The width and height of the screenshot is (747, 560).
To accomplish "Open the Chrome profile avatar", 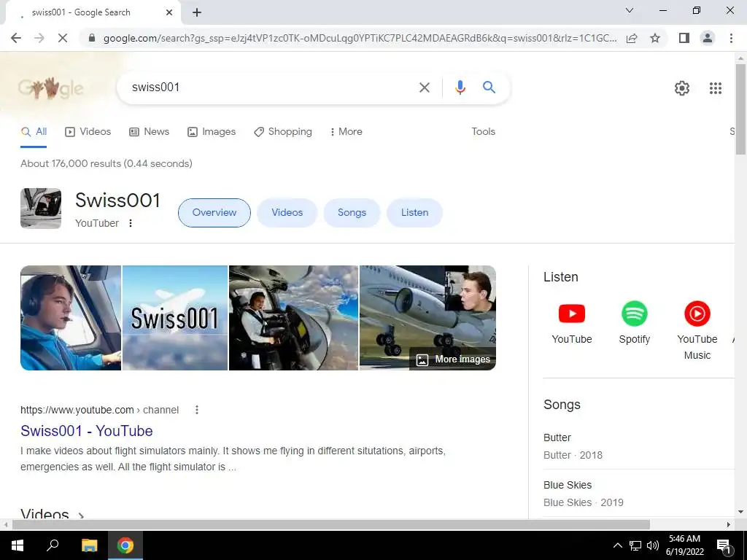I will pos(708,38).
